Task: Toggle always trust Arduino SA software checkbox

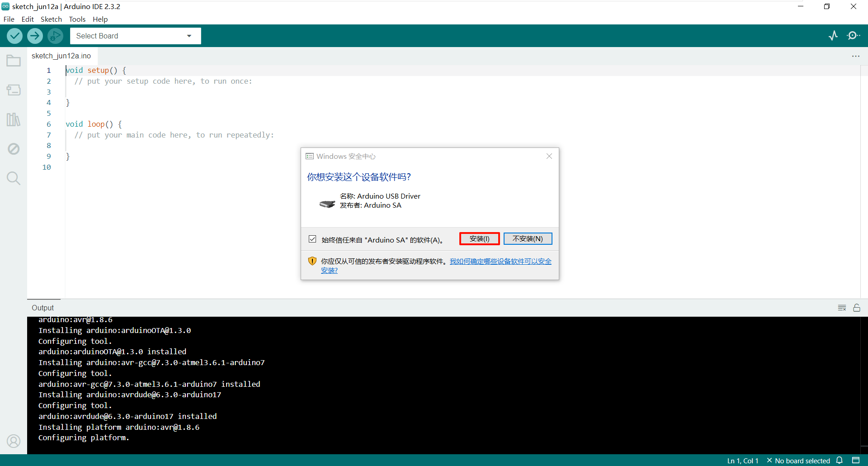Action: point(312,239)
